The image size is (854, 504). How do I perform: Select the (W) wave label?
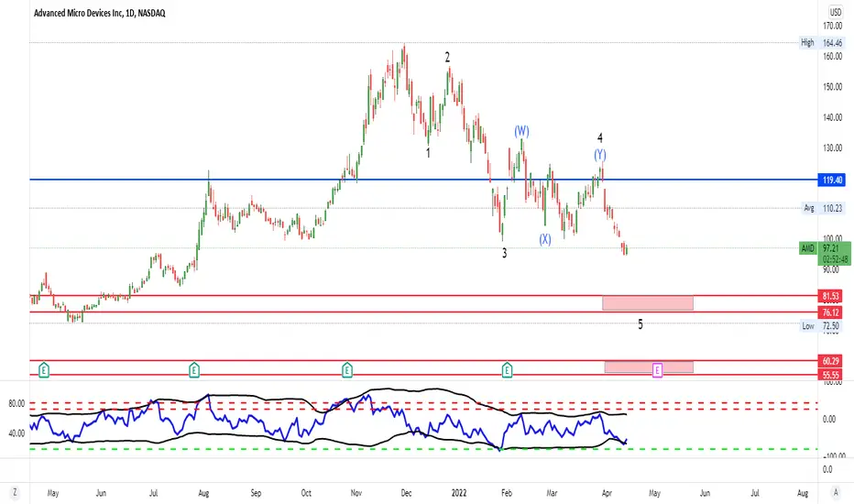[x=521, y=131]
